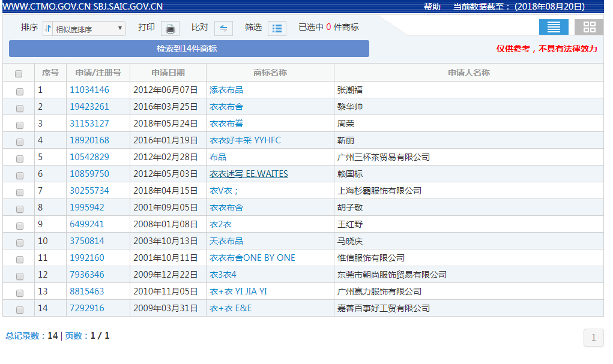Open registration number 7292916
Image resolution: width=613 pixels, height=364 pixels.
pyautogui.click(x=87, y=308)
